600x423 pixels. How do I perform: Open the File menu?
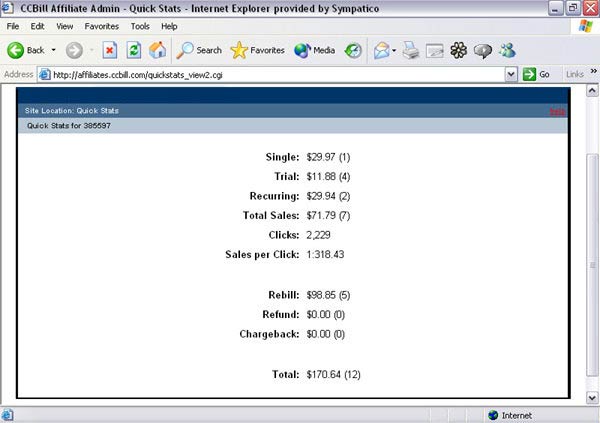13,26
